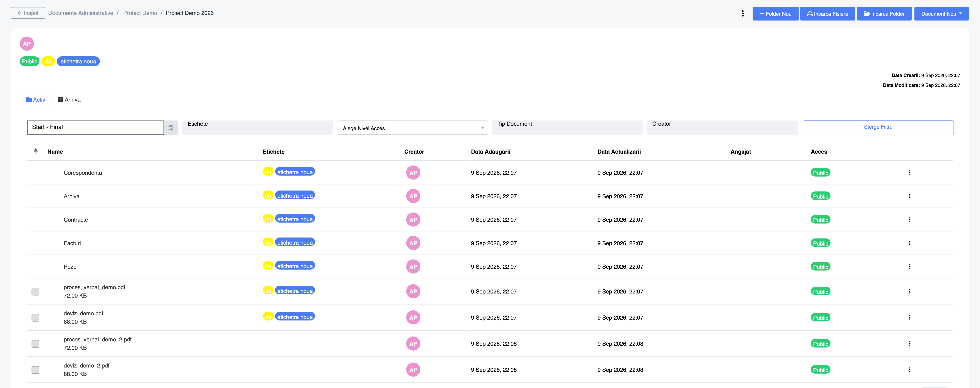This screenshot has height=388, width=980.
Task: Click the yellow da tag in Poze row
Action: (x=268, y=266)
